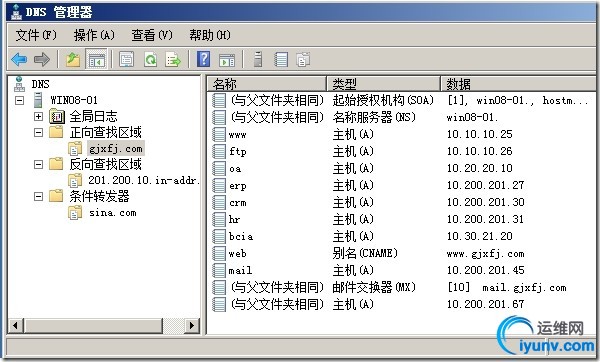Click the Refresh toolbar icon
This screenshot has height=362, width=600.
[x=150, y=59]
